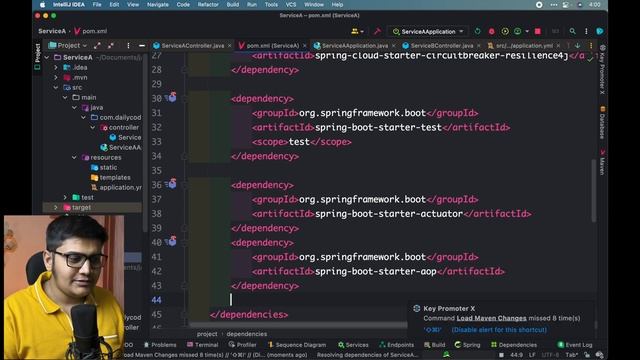Expand the target folder
The image size is (640, 360).
point(56,207)
